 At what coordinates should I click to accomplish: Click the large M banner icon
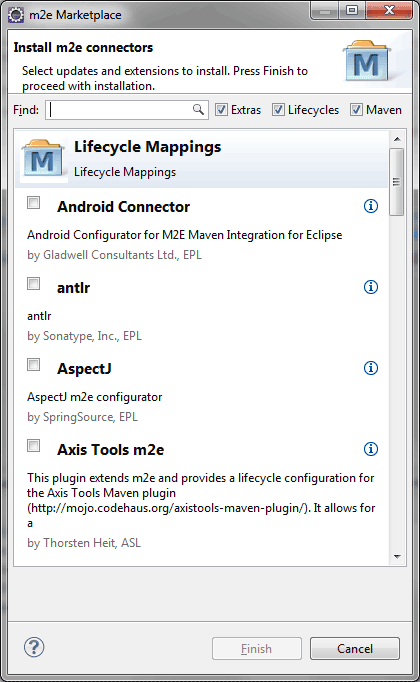point(366,61)
